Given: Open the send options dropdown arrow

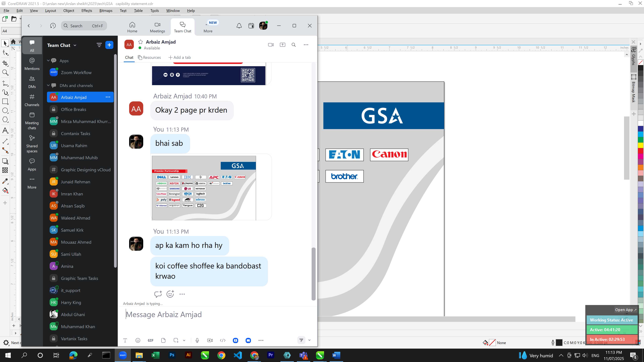Looking at the screenshot, I should [x=309, y=340].
